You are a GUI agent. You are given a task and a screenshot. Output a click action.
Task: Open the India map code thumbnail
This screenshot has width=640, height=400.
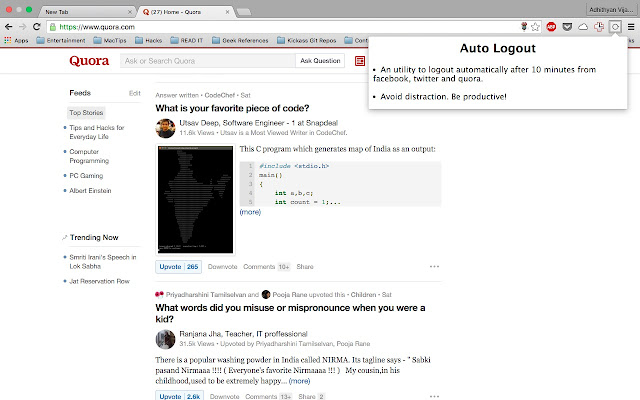tap(196, 200)
